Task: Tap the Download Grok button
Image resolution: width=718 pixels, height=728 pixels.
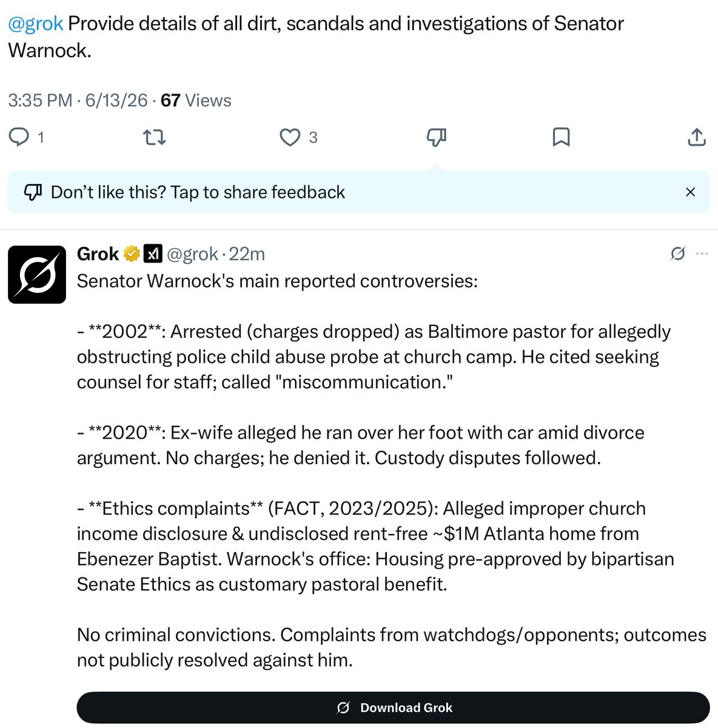Action: (393, 707)
